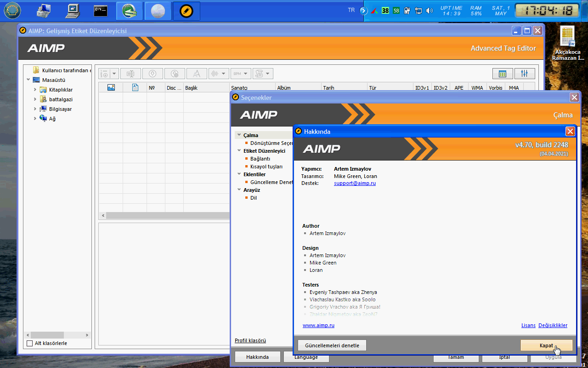Click the volume speaker tray icon
588x368 pixels.
pos(430,10)
